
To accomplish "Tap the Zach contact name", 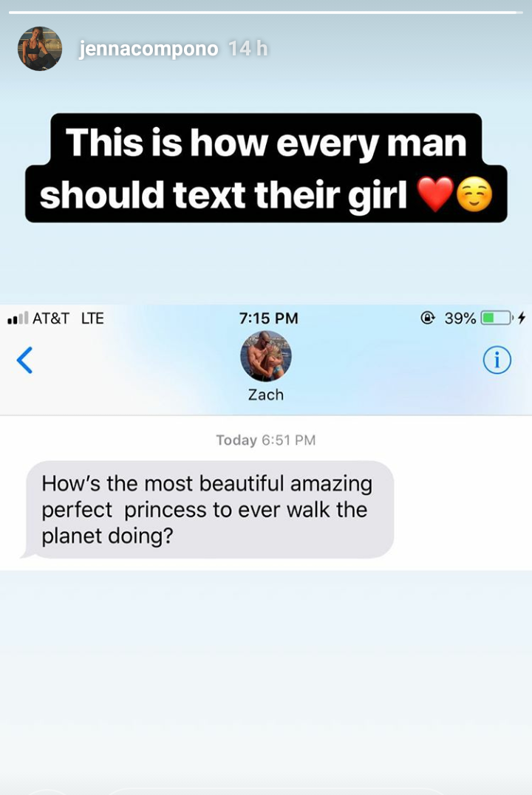I will [x=266, y=395].
